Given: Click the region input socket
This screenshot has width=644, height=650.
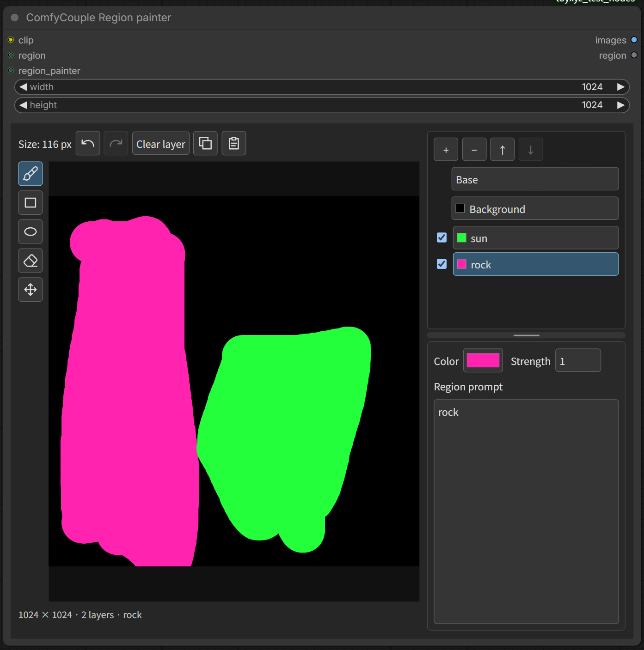Looking at the screenshot, I should tap(11, 55).
